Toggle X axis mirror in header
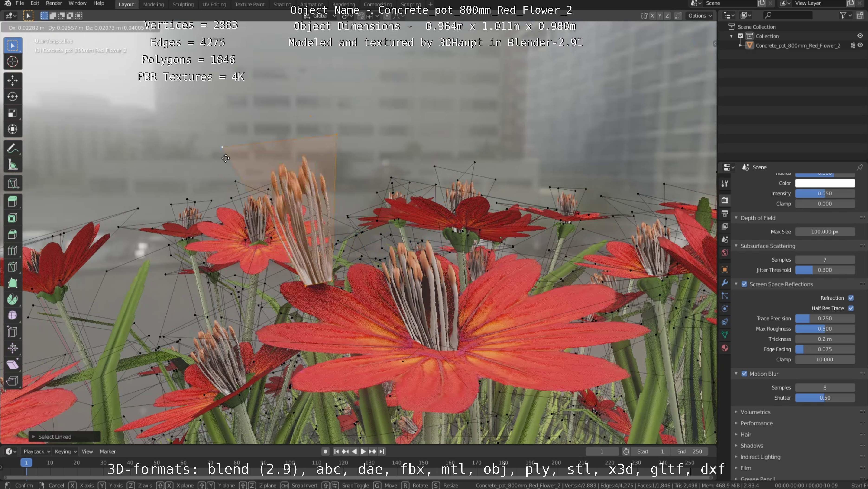This screenshot has height=489, width=868. pos(652,16)
